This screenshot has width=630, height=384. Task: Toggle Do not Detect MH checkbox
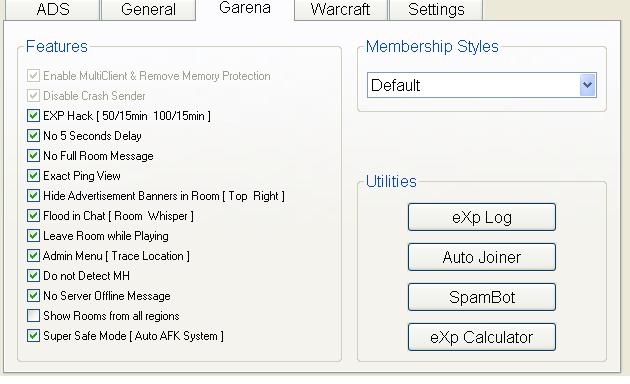tap(33, 276)
